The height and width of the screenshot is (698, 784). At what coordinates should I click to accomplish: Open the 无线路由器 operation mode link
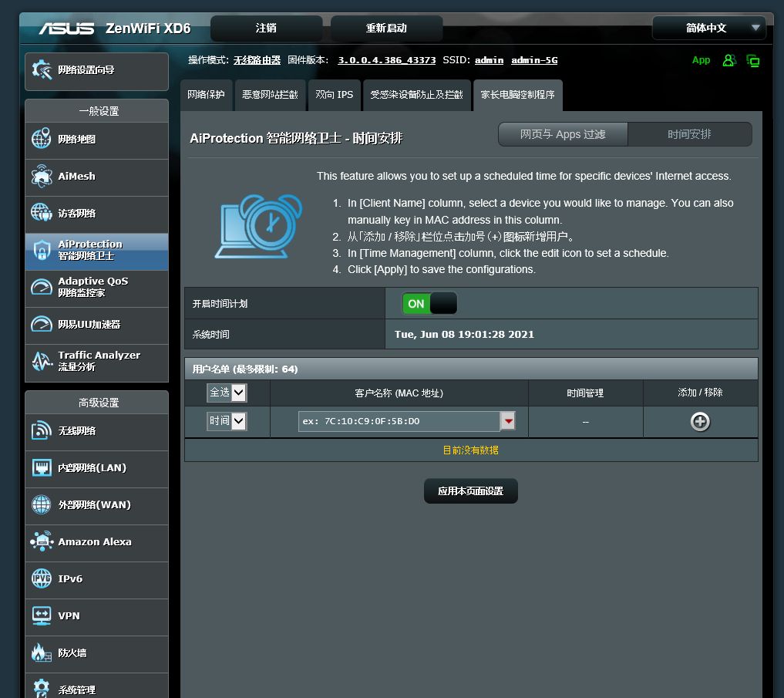click(x=257, y=60)
